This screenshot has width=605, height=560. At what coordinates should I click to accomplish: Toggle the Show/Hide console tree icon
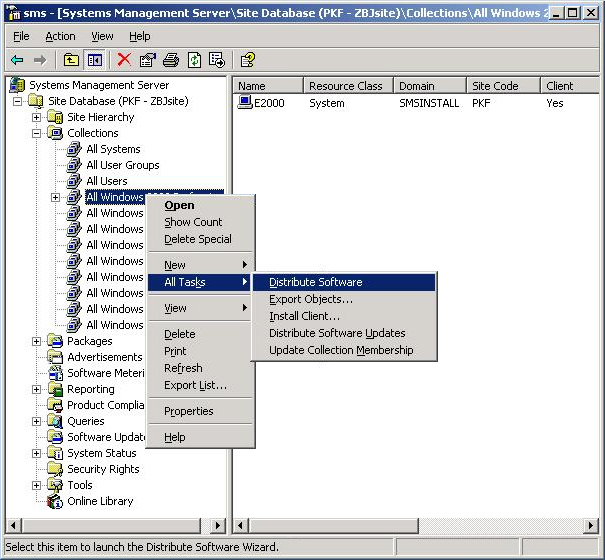(x=95, y=60)
